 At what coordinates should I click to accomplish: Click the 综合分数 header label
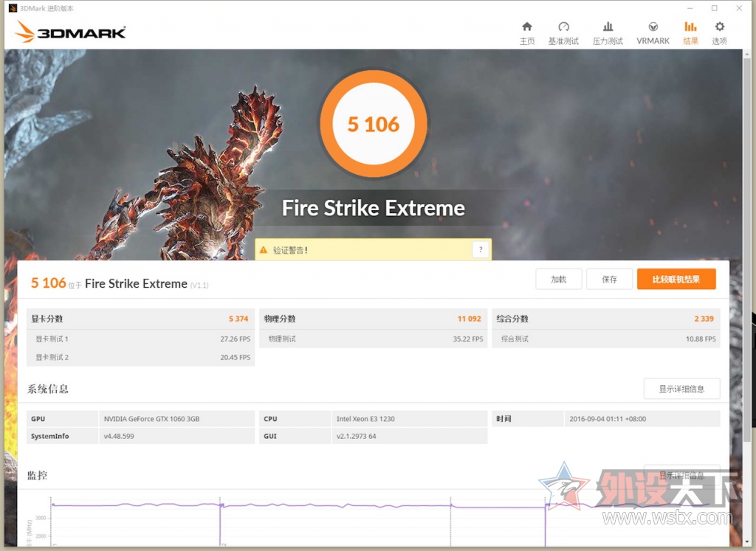512,319
